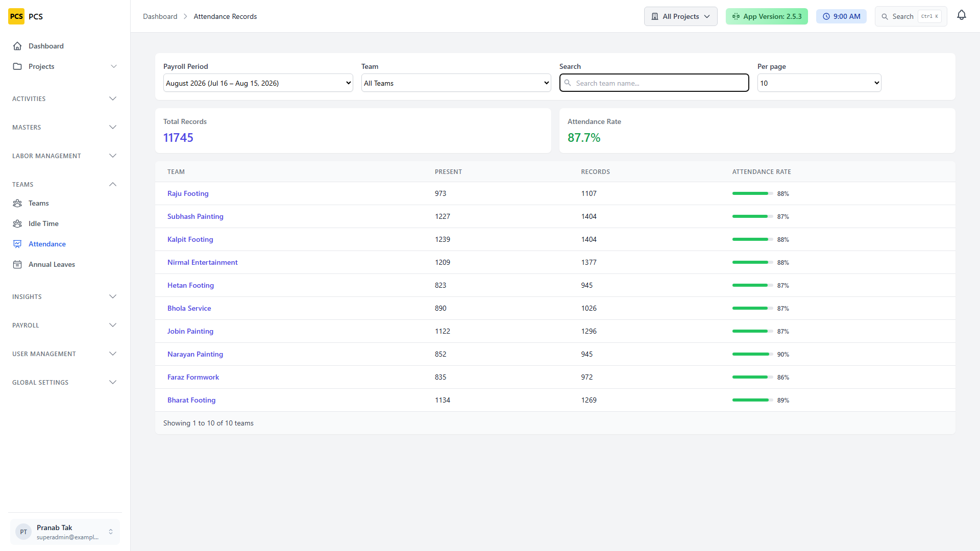The height and width of the screenshot is (551, 980).
Task: Expand the Labor Management section
Action: 65,156
